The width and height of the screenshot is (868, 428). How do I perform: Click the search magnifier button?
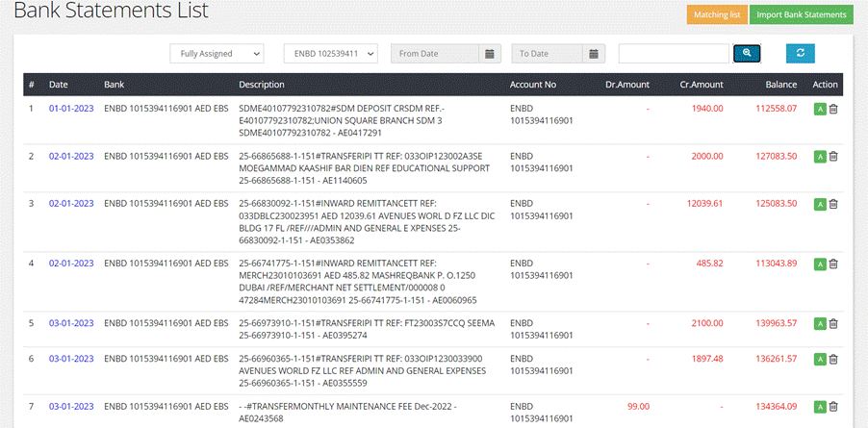(747, 54)
